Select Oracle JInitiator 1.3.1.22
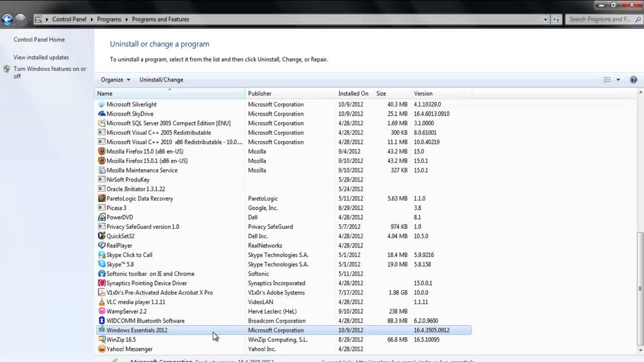Screen dimensions: 644x362 pyautogui.click(x=284, y=189)
